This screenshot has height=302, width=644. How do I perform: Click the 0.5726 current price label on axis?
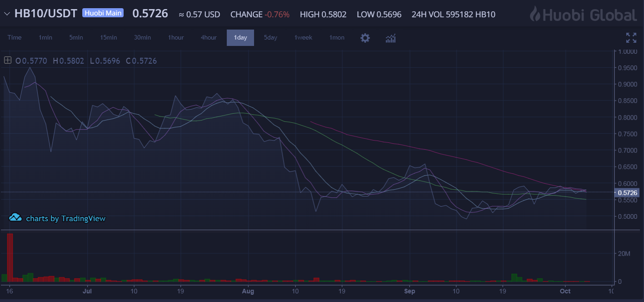point(628,193)
